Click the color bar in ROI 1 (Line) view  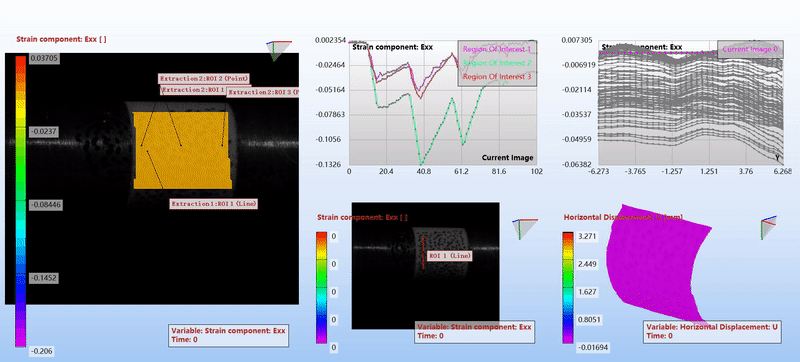tap(321, 287)
